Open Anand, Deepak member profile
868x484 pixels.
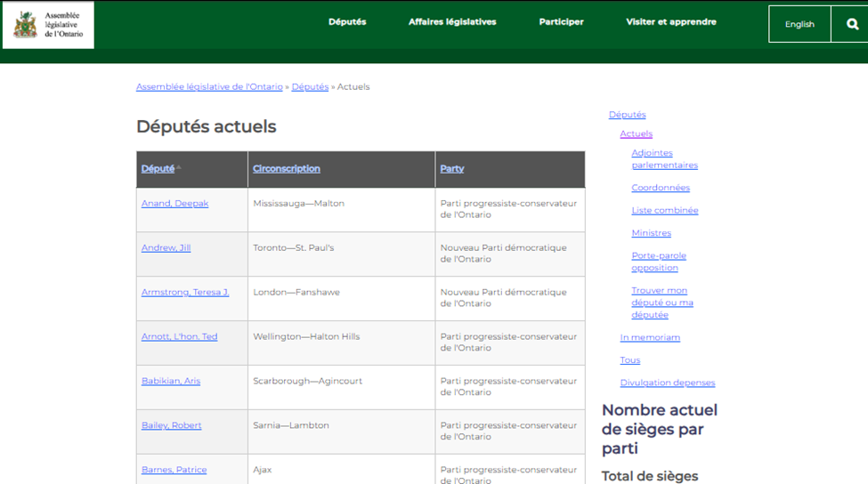click(x=174, y=204)
